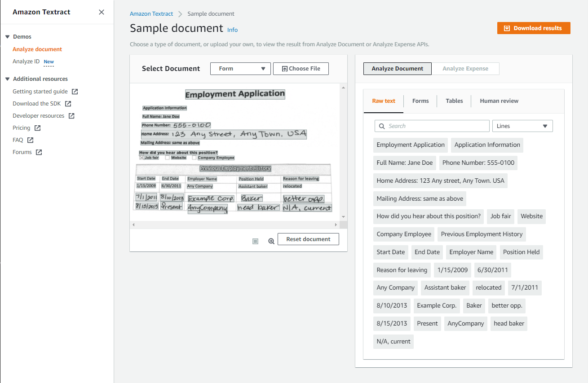Click the Choose File button
Image resolution: width=588 pixels, height=383 pixels.
click(301, 69)
